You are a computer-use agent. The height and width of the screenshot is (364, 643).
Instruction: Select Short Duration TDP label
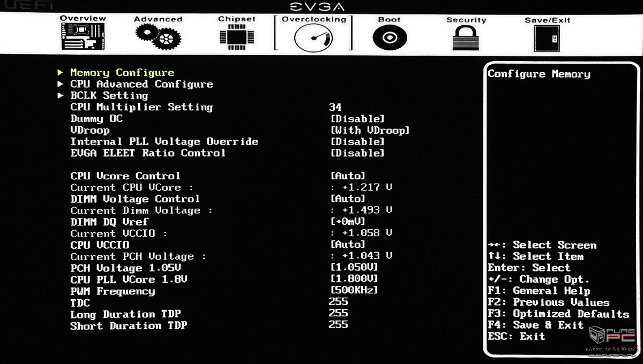coord(129,325)
